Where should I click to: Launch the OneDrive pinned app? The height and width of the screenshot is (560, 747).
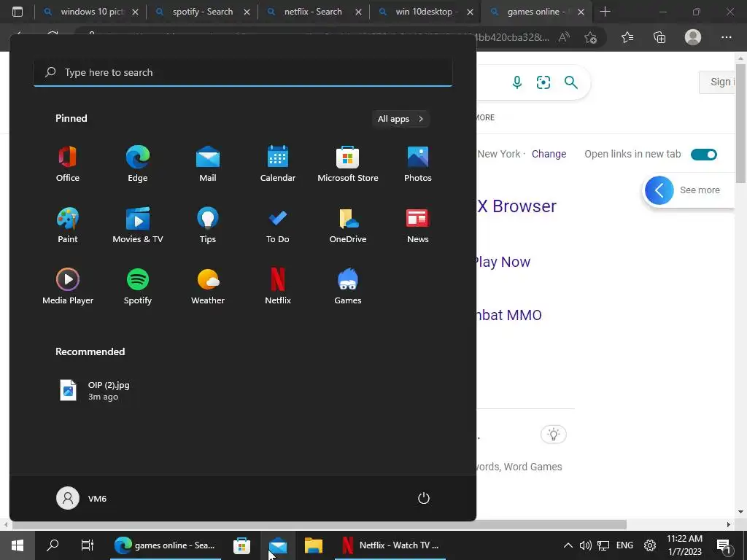[x=348, y=225]
